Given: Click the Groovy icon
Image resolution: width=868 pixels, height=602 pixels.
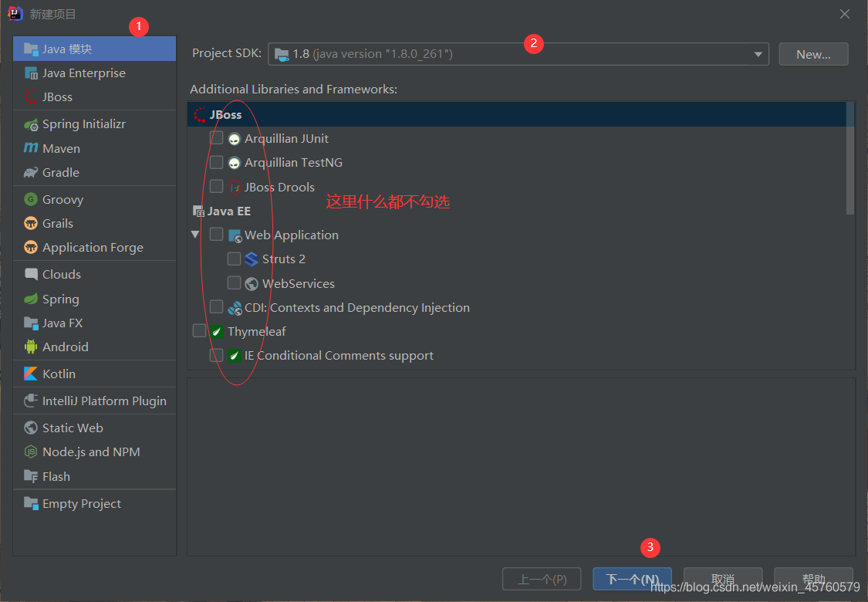Looking at the screenshot, I should click(x=31, y=199).
